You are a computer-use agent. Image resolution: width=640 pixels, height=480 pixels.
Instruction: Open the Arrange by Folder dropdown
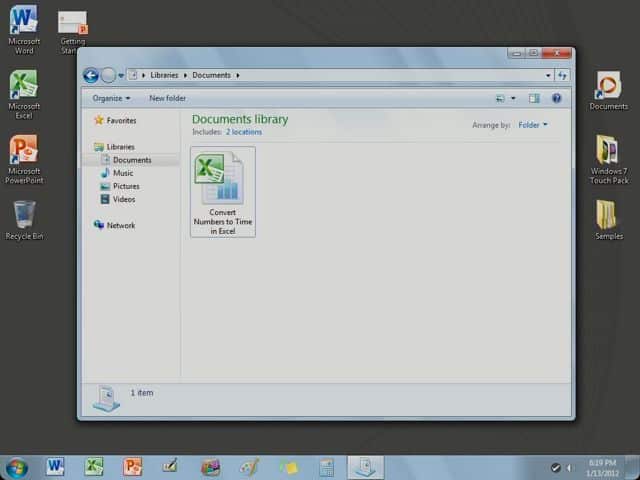(x=533, y=125)
